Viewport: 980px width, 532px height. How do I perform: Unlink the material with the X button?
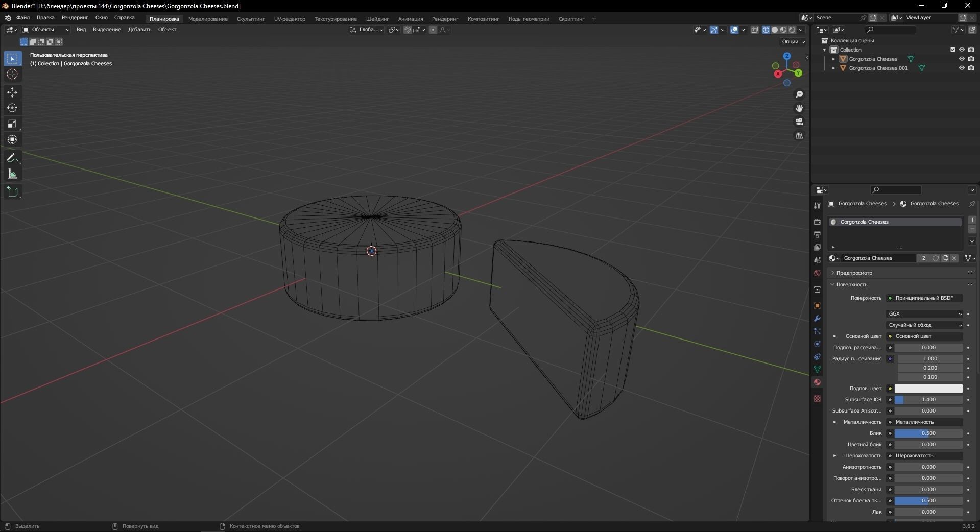[x=954, y=258]
